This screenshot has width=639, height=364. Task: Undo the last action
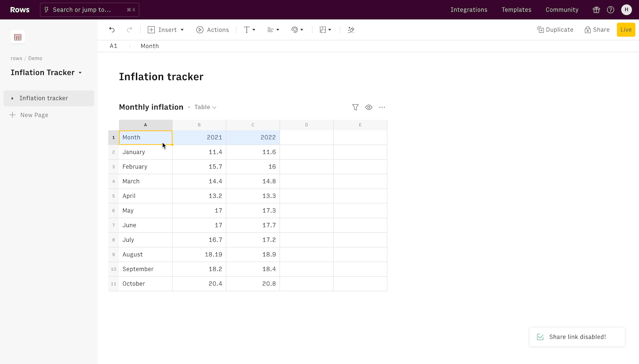112,30
